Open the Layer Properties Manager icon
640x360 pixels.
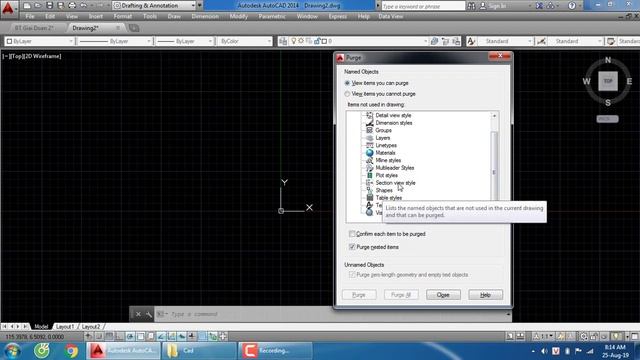coord(282,41)
